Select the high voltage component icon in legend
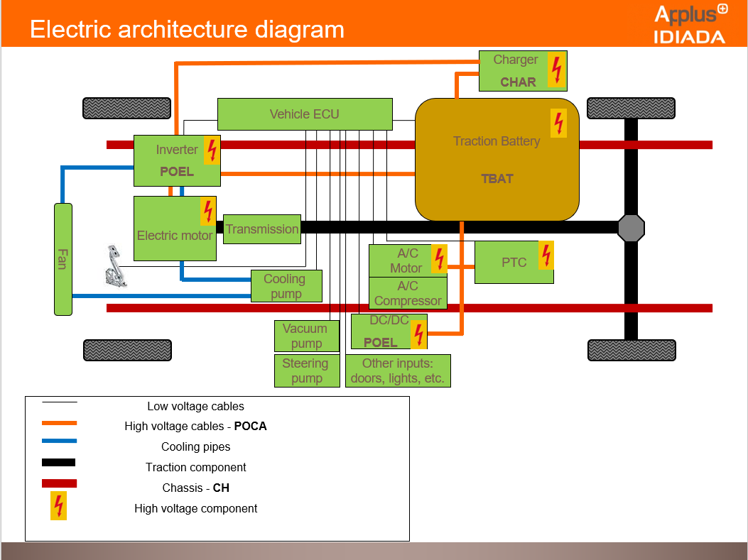 click(58, 507)
